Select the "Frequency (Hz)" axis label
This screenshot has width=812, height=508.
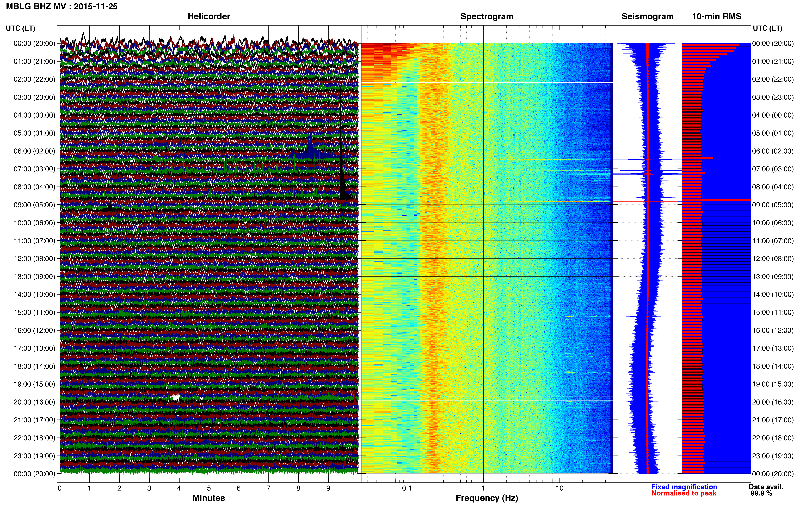487,498
